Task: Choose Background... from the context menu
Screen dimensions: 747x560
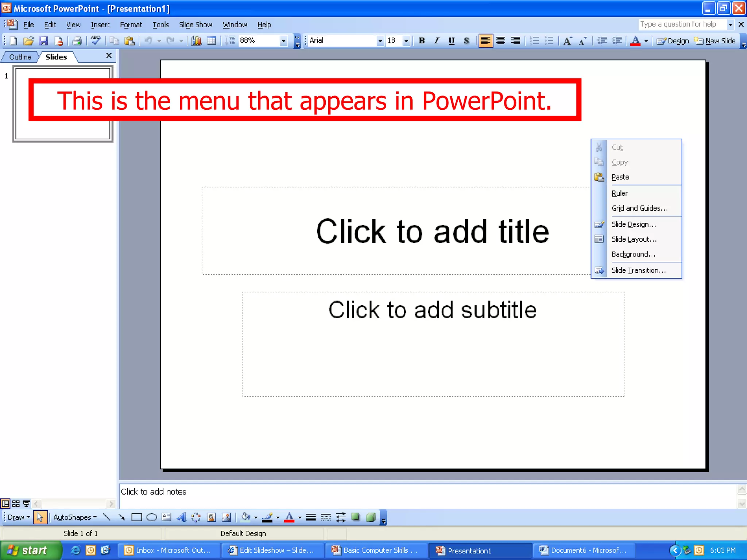Action: (636, 254)
